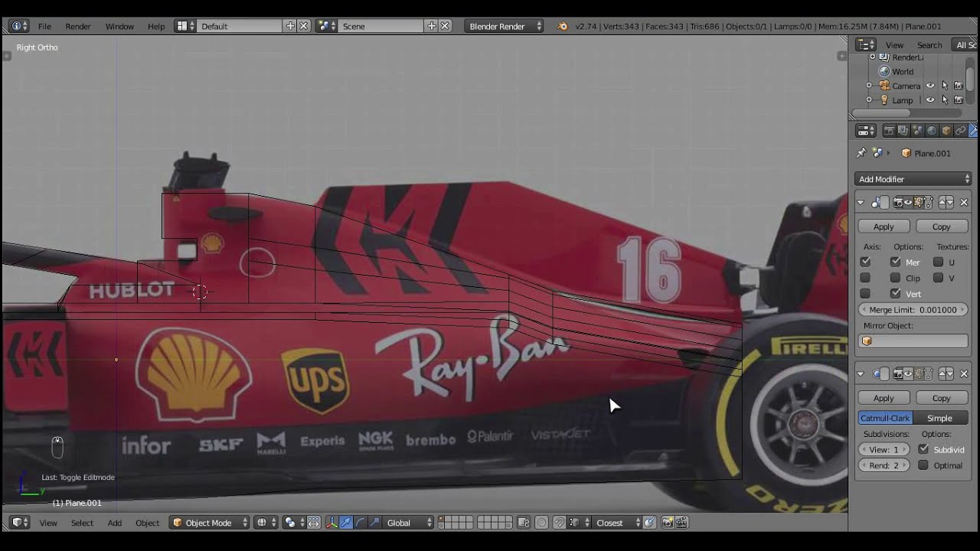Toggle the Vert option checkbox
Viewport: 980px width, 551px height.
point(895,294)
